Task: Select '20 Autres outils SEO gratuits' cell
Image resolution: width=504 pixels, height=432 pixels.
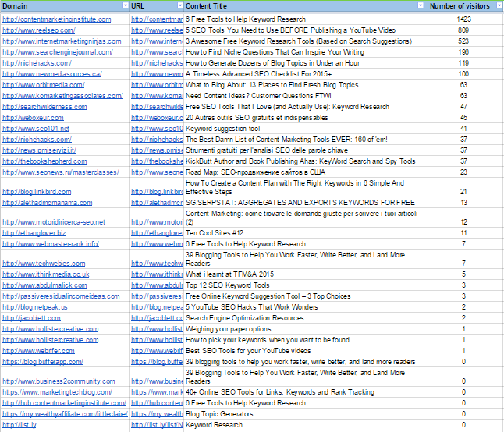Action: [303, 118]
